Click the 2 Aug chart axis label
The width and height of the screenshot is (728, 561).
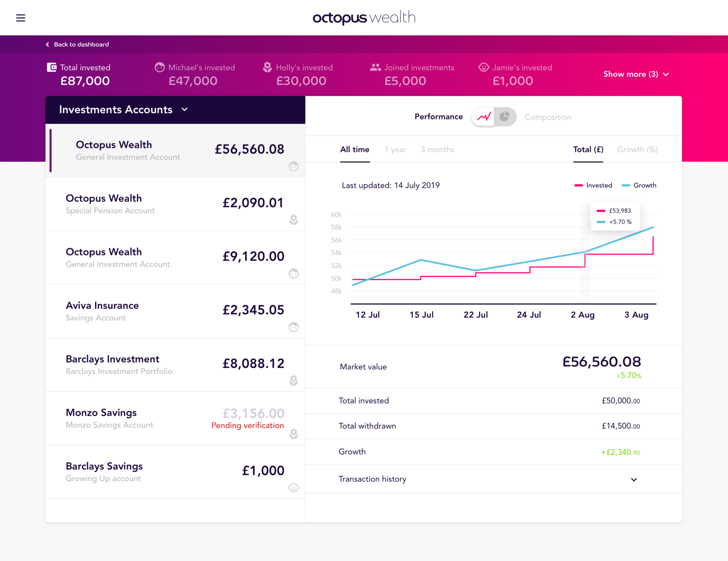582,315
